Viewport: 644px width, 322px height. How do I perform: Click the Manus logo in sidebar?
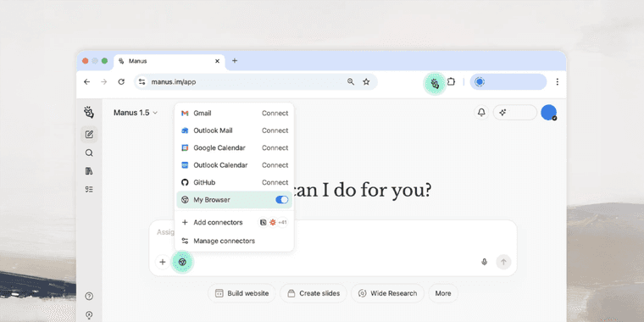click(x=89, y=112)
